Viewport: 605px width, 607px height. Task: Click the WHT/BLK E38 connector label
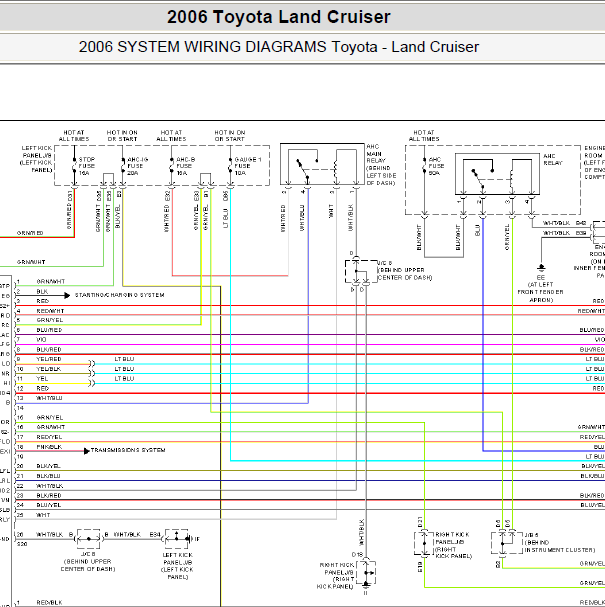564,233
